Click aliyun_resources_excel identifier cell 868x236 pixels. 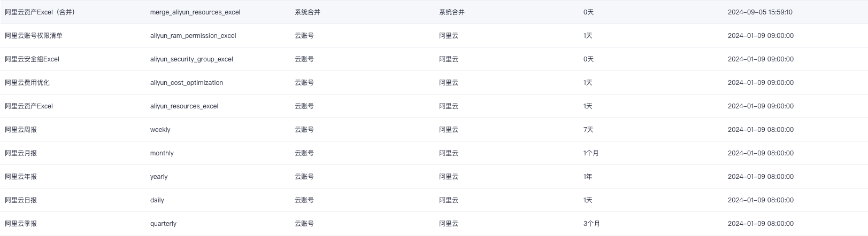coord(184,106)
